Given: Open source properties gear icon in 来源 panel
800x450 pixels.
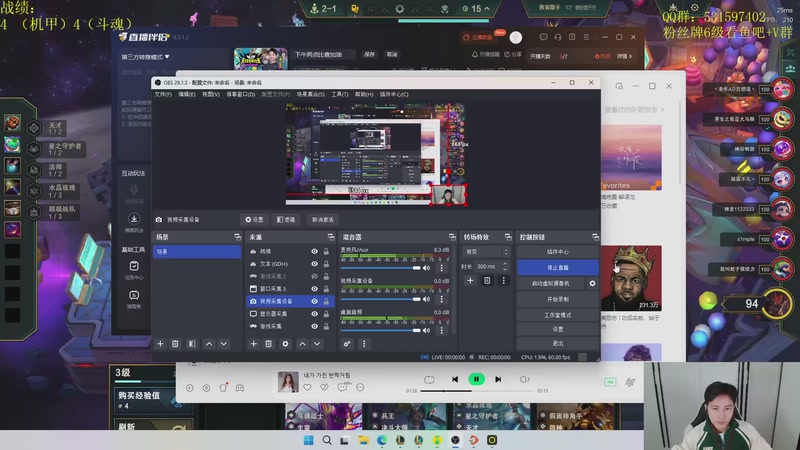Looking at the screenshot, I should 285,344.
